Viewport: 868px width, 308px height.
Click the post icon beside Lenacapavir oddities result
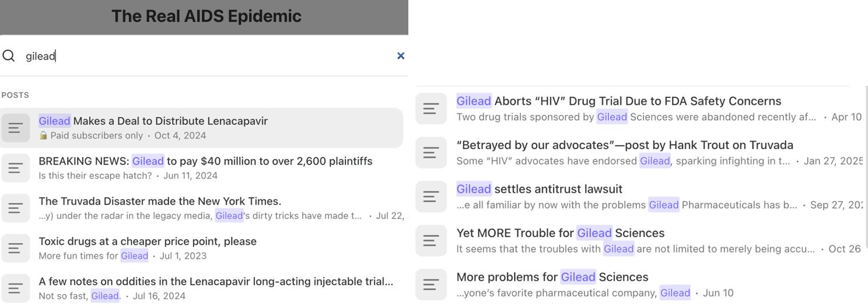(x=16, y=288)
